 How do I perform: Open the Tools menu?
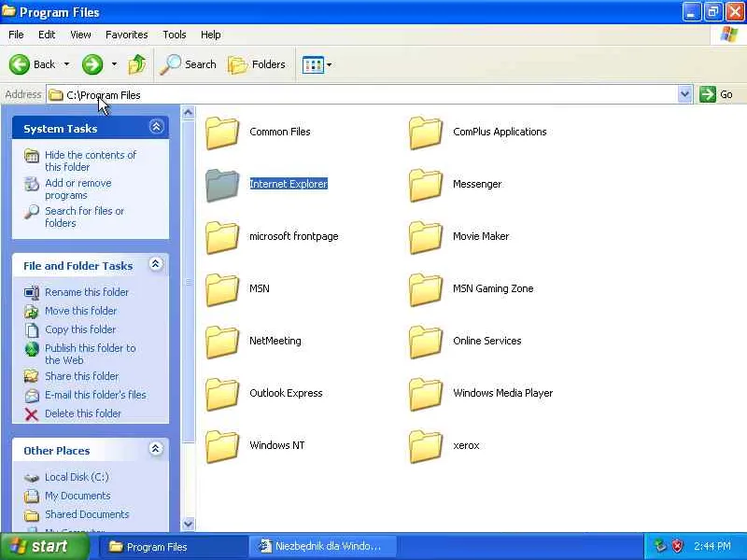pos(175,35)
